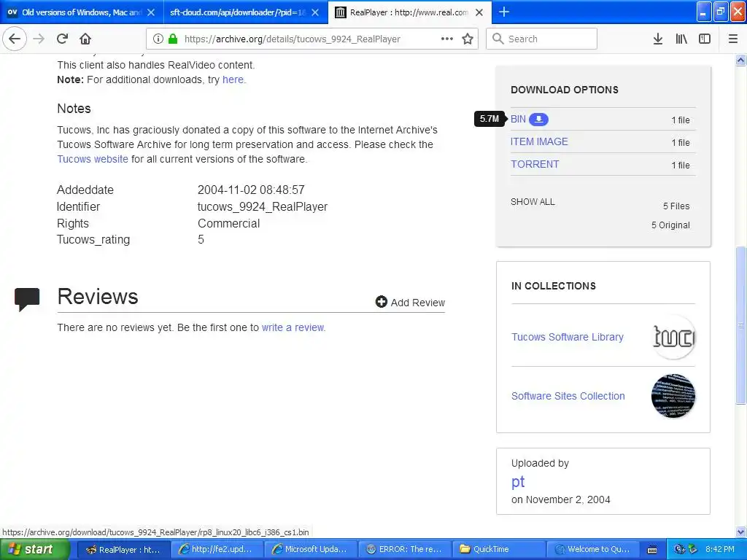Open the browser home page
The image size is (747, 560).
tap(85, 39)
